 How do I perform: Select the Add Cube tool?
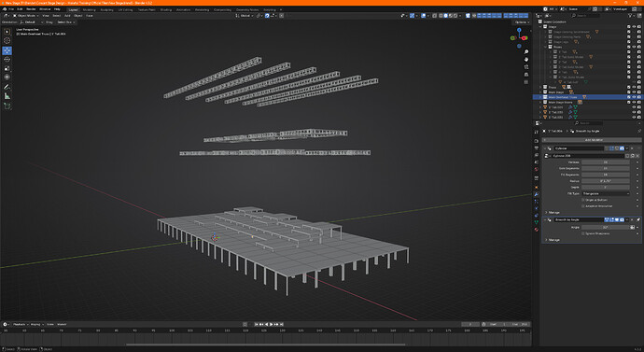pyautogui.click(x=7, y=106)
